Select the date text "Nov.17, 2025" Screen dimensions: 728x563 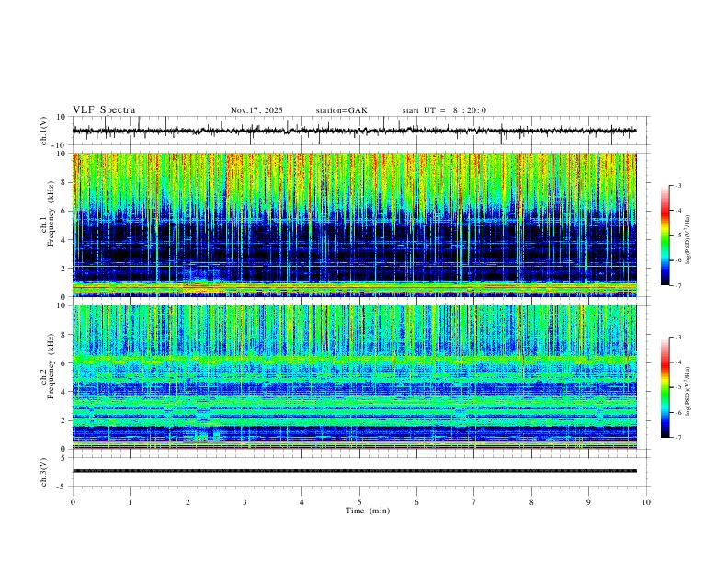coord(256,110)
